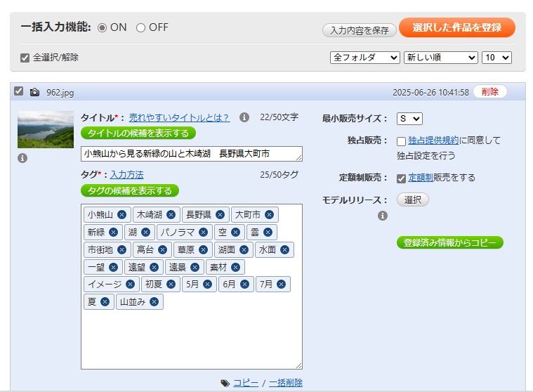Screen dimensions: 533x392
Task: Click the camera icon next to 962.jpg
Action: coord(34,92)
